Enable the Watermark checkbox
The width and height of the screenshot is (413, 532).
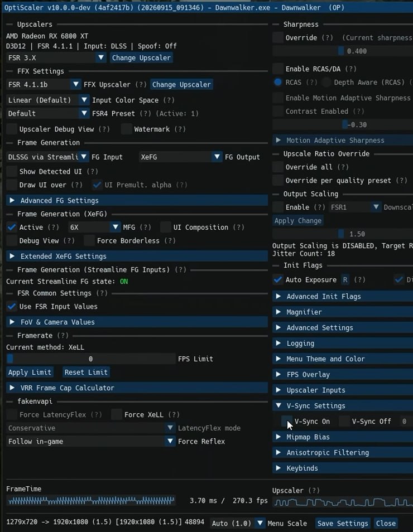(127, 129)
